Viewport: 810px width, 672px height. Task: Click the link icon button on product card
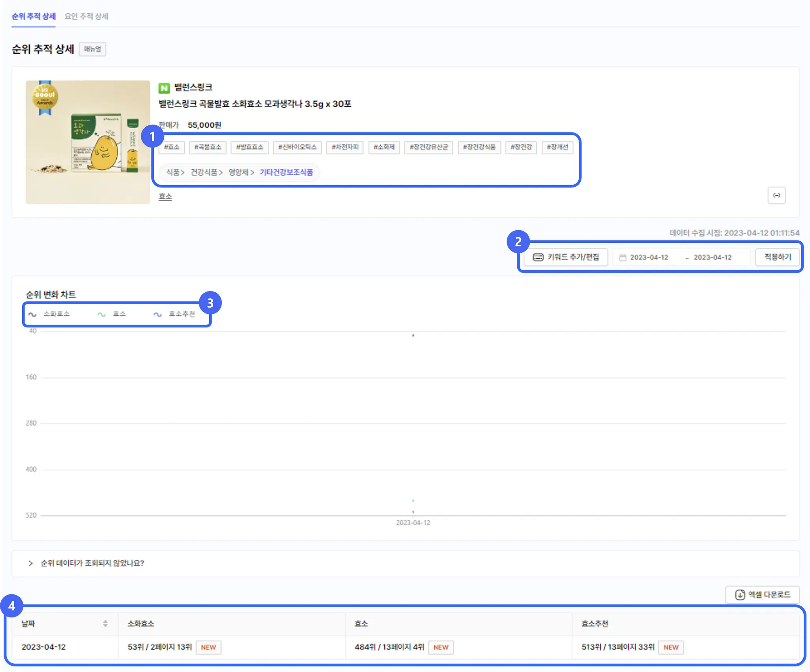point(776,195)
